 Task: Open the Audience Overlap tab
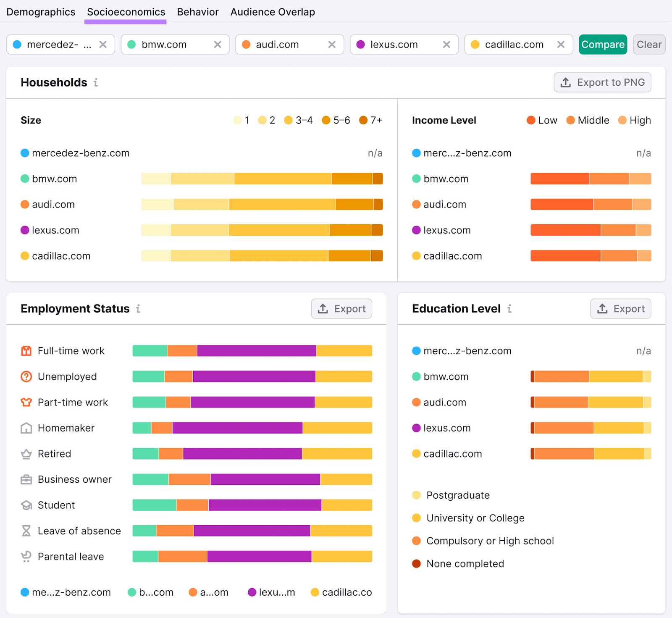[x=272, y=12]
